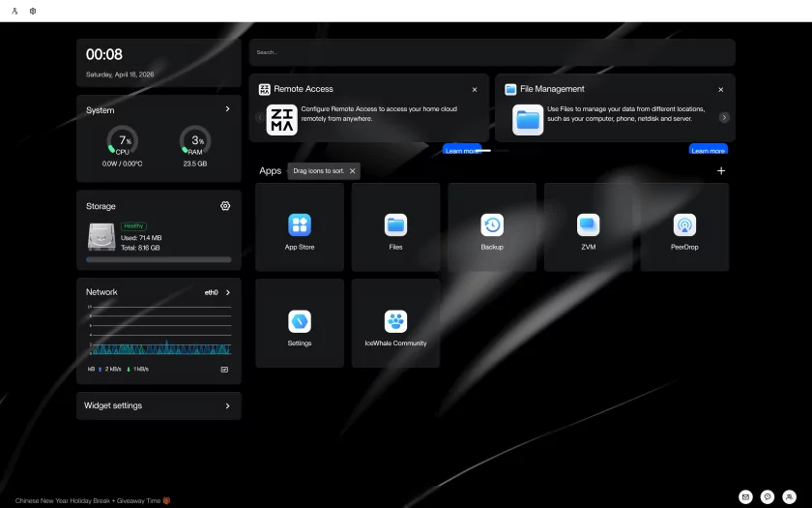Click the plus icon to add an app

720,171
